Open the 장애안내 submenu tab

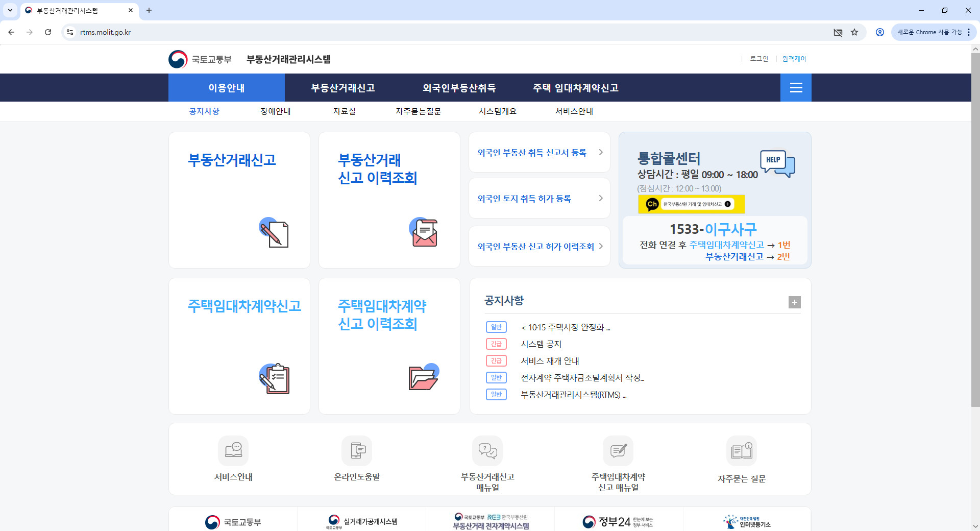pos(276,111)
